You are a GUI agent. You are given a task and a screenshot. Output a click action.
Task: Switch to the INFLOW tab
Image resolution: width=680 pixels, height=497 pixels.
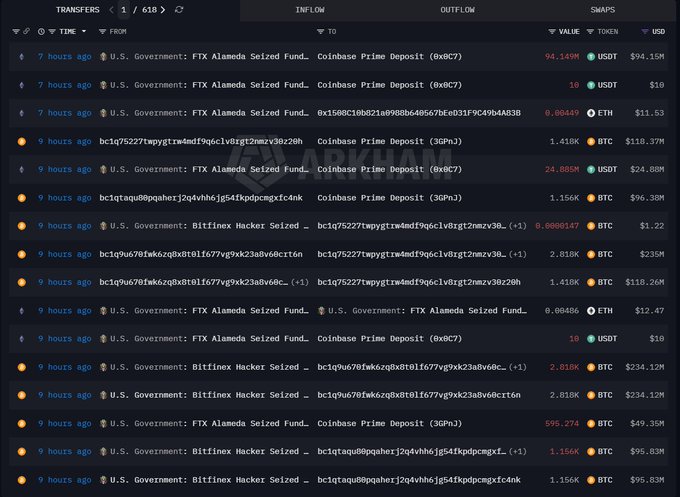tap(310, 10)
